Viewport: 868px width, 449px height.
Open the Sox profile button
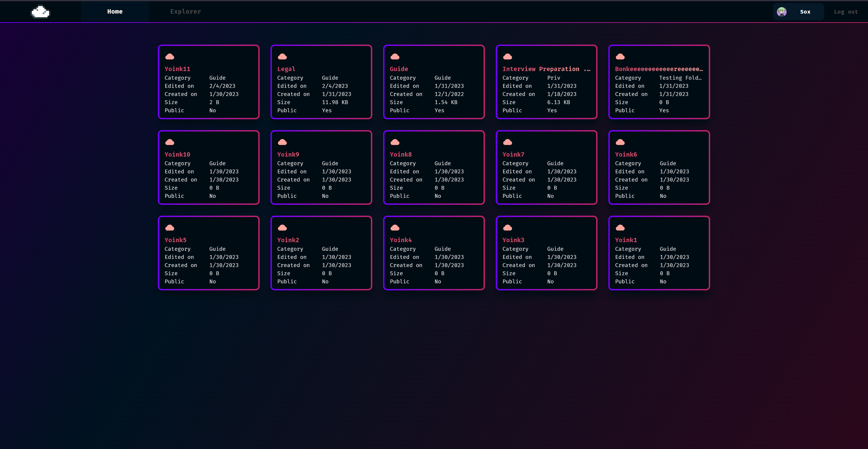pyautogui.click(x=805, y=12)
